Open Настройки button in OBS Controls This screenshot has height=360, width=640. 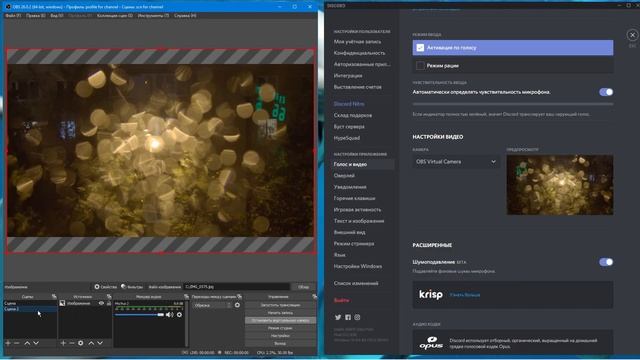280,336
